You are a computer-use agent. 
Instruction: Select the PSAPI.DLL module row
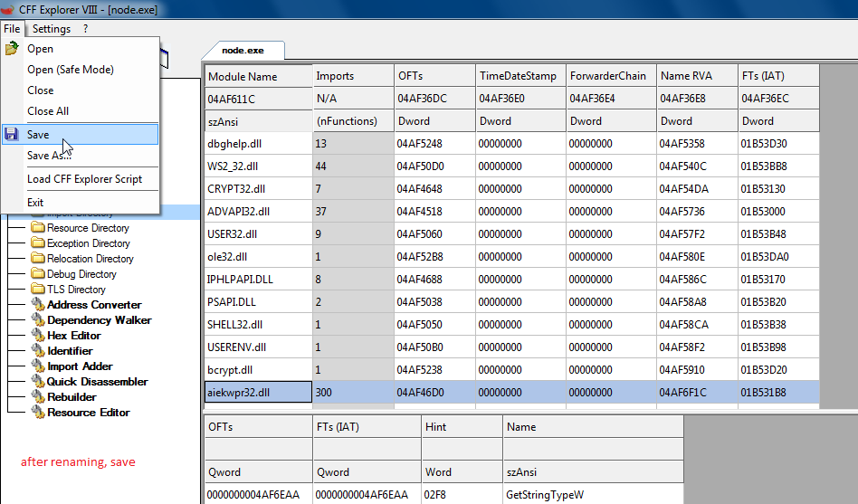(511, 301)
